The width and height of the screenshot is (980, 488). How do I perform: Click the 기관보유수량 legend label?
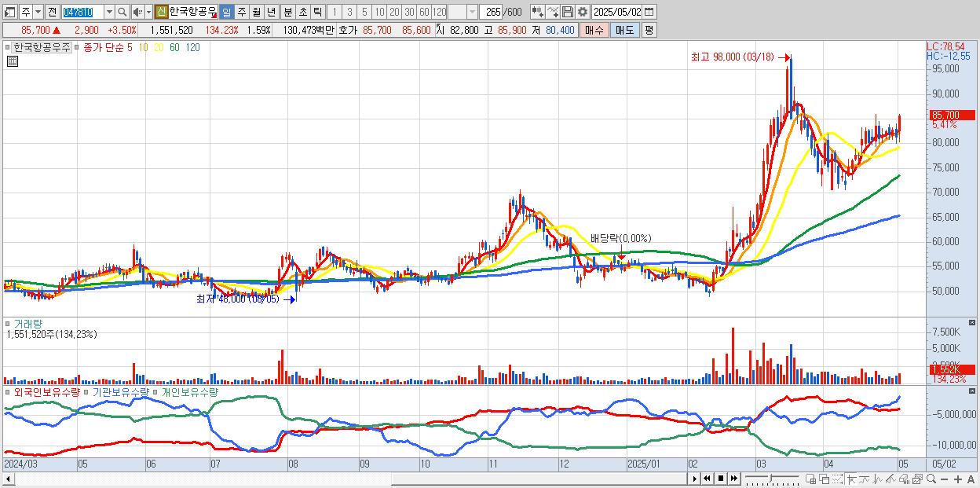point(120,391)
